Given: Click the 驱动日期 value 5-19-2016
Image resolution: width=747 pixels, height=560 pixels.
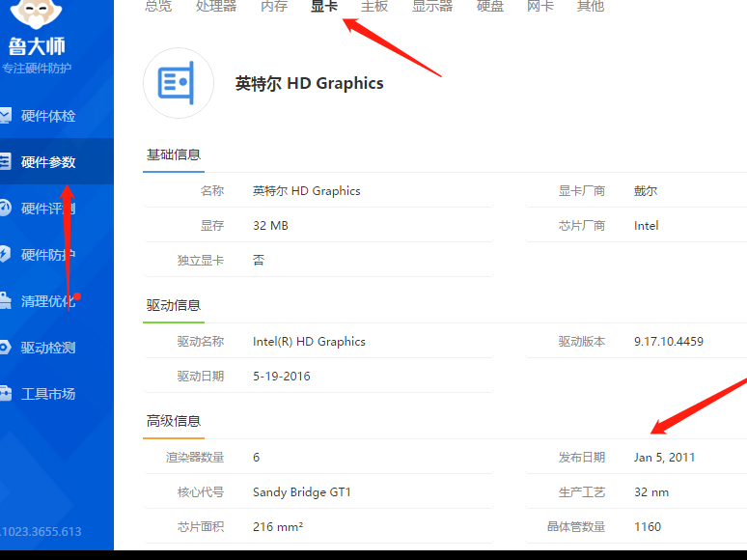Looking at the screenshot, I should tap(281, 377).
